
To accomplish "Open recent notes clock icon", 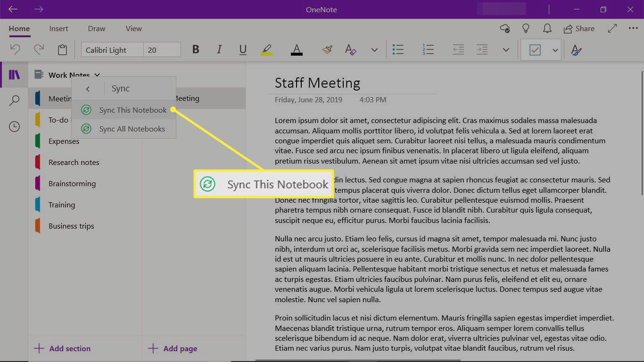I will click(15, 126).
